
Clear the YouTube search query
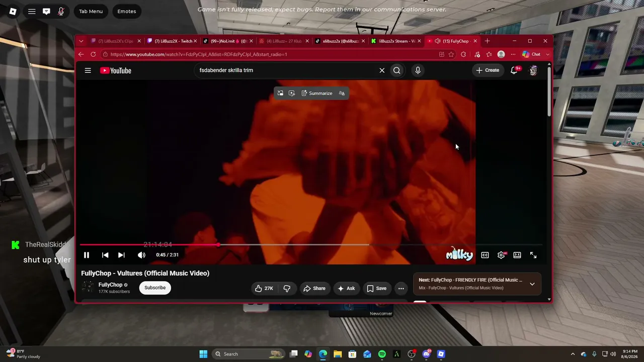[382, 70]
